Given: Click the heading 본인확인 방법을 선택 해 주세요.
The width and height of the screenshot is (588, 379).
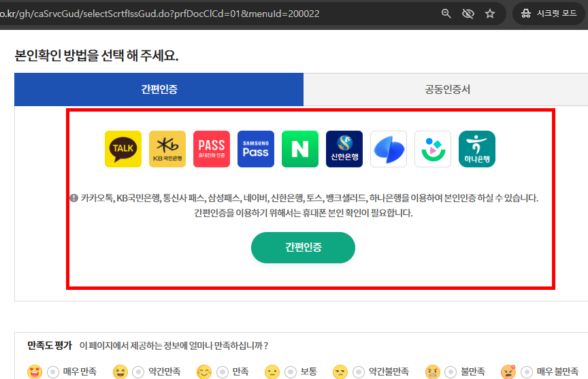Looking at the screenshot, I should [x=97, y=56].
